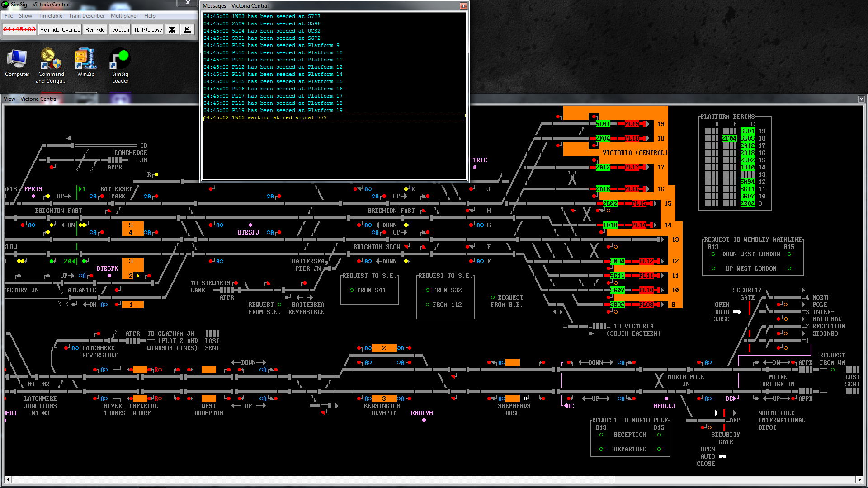This screenshot has height=488, width=868.
Task: Click the Isolation button
Action: pyautogui.click(x=120, y=30)
